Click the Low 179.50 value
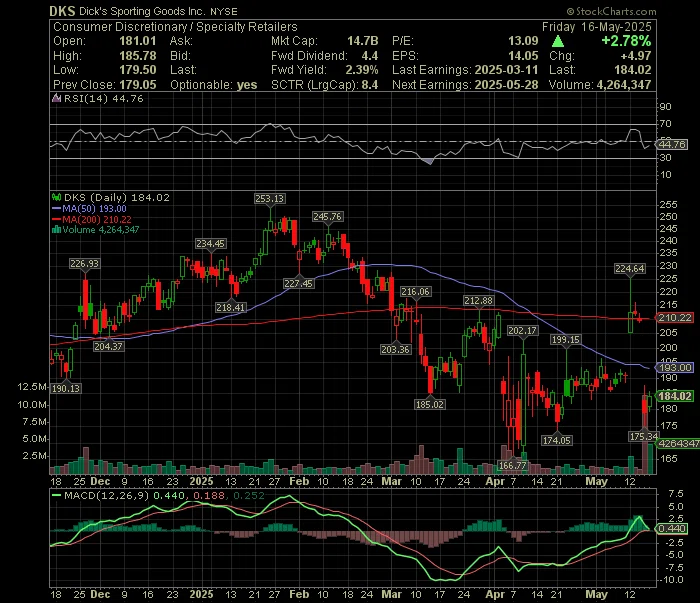This screenshot has height=603, width=700. click(x=138, y=70)
